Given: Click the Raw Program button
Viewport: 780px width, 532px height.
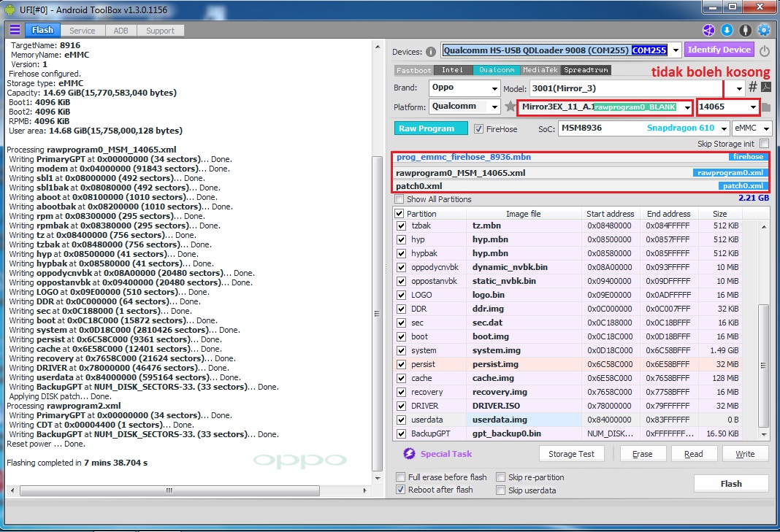Looking at the screenshot, I should [431, 128].
